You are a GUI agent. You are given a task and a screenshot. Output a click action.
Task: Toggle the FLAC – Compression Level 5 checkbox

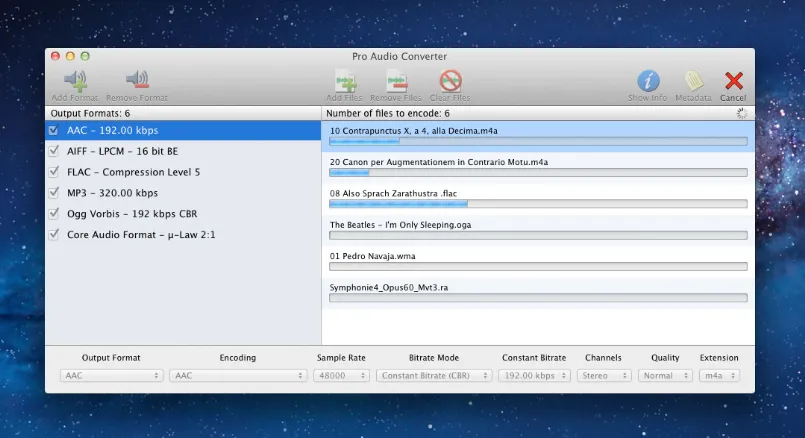[x=53, y=172]
